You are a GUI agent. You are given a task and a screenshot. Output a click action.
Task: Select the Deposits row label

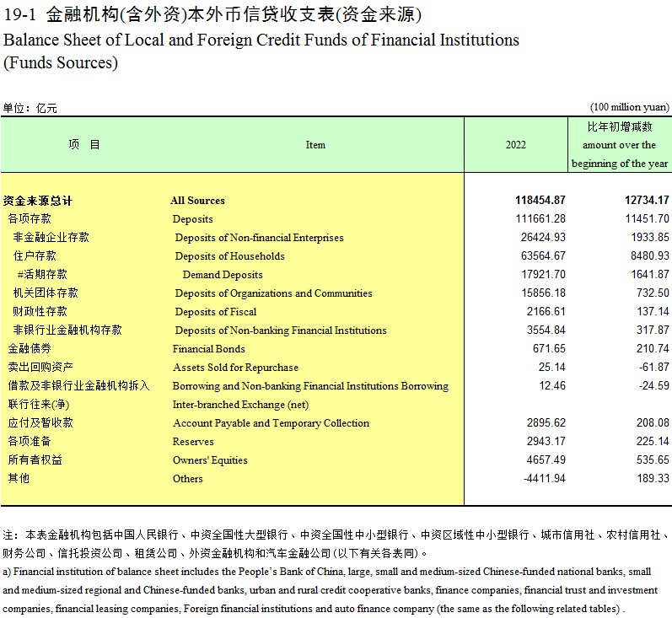(x=192, y=219)
